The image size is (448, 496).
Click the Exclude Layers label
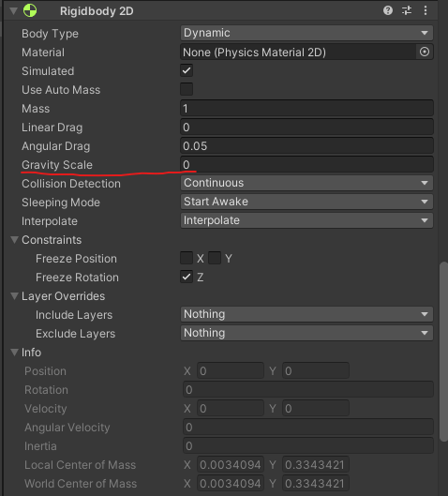(75, 334)
